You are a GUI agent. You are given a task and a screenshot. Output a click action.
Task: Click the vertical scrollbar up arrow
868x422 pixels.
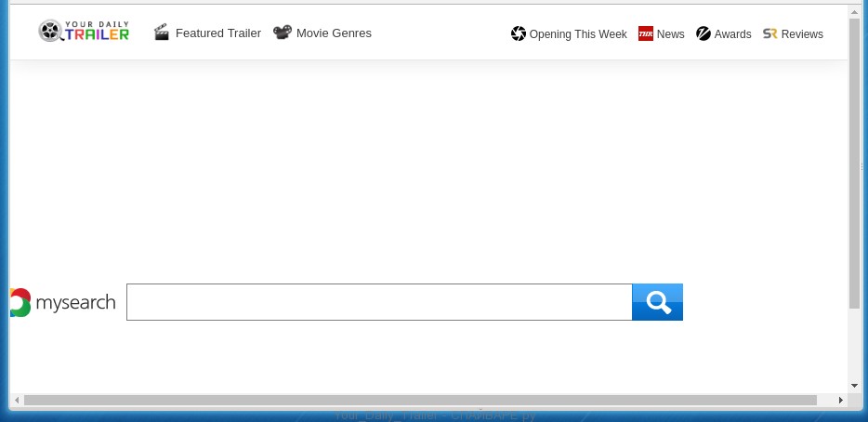[854, 12]
